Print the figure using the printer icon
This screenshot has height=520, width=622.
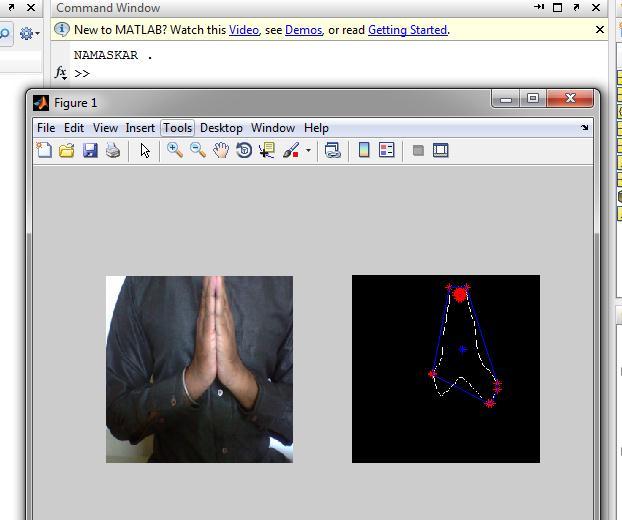point(113,151)
